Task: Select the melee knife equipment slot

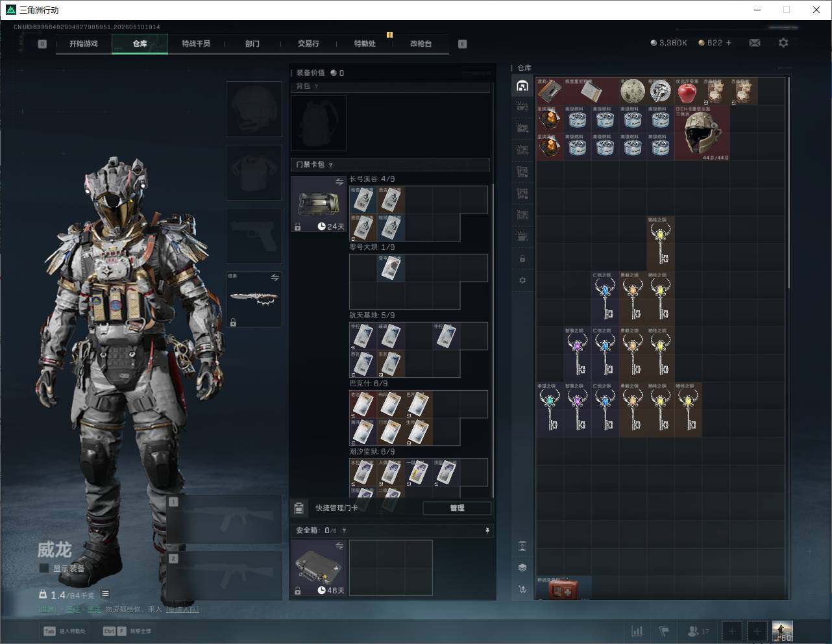Action: [254, 299]
